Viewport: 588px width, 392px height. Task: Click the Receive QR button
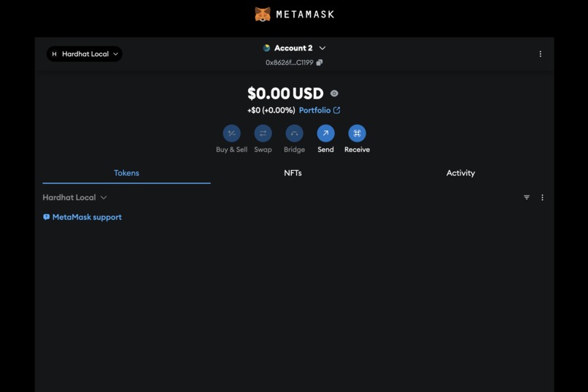click(357, 133)
